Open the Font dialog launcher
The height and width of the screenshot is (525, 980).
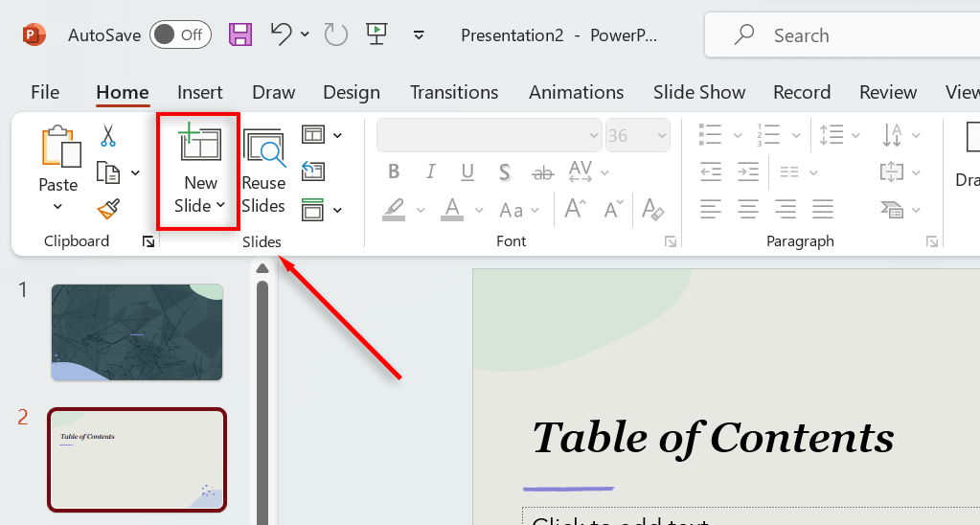click(x=671, y=242)
